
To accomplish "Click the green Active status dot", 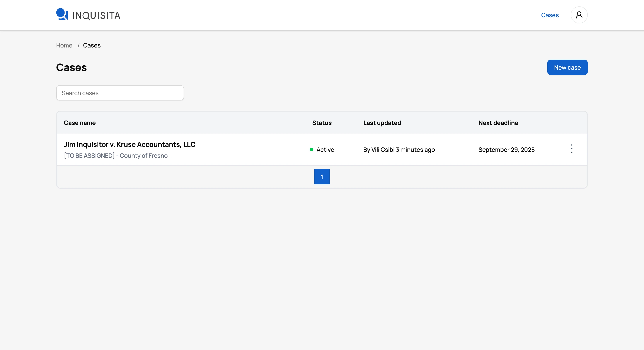I will click(x=311, y=149).
